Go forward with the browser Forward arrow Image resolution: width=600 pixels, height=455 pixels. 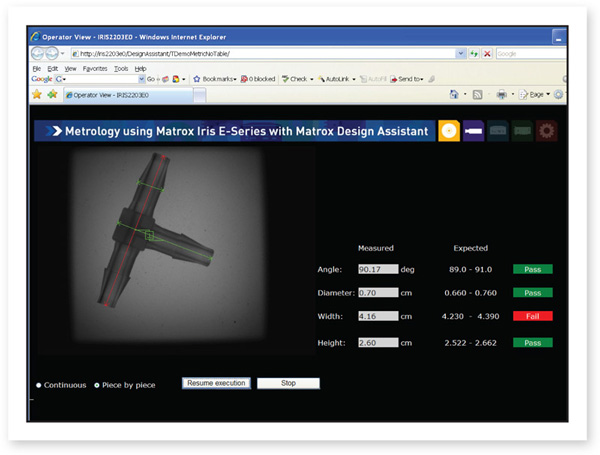click(52, 53)
